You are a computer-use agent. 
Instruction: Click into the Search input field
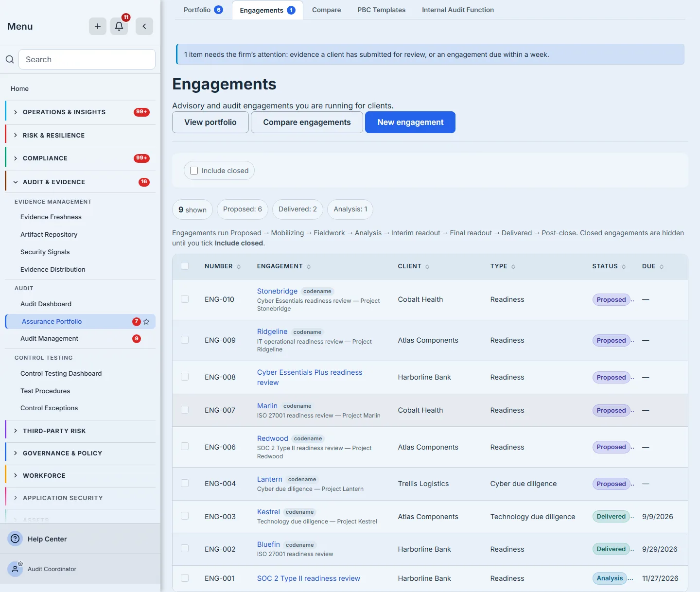pos(87,59)
